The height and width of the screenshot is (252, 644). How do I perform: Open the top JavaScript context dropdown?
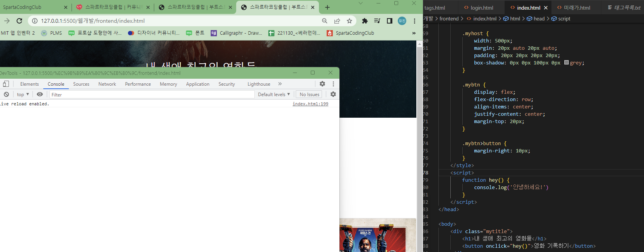point(23,95)
